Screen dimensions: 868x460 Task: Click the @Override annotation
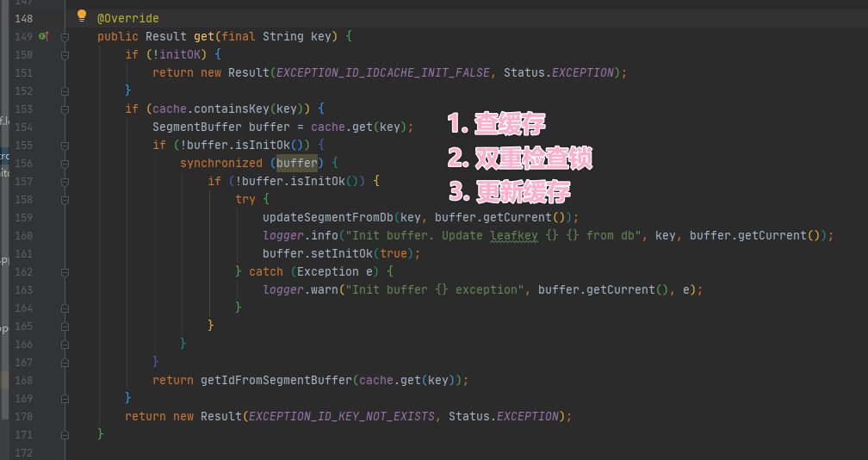point(127,18)
